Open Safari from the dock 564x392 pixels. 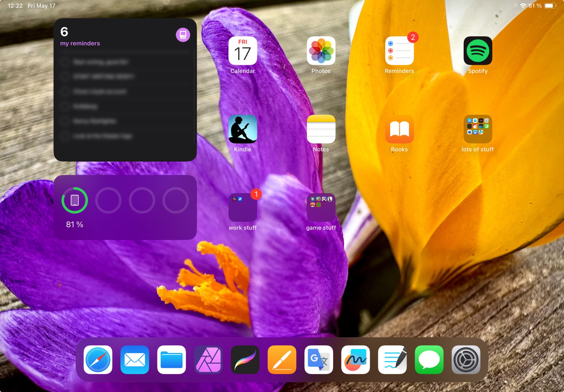tap(98, 360)
